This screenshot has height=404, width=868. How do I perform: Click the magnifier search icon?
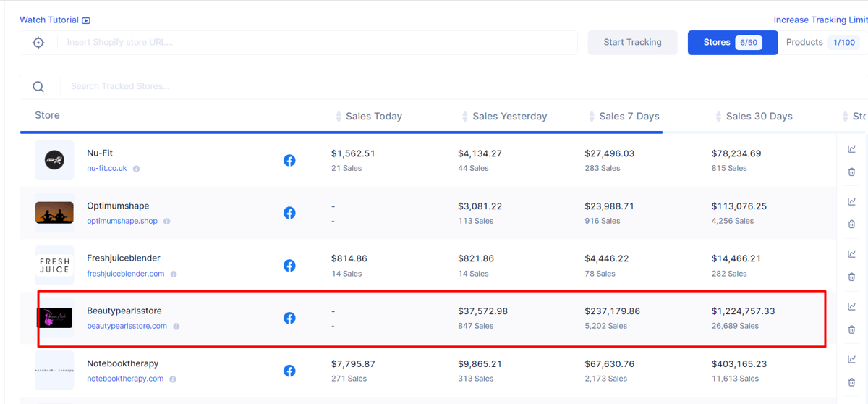click(x=38, y=87)
